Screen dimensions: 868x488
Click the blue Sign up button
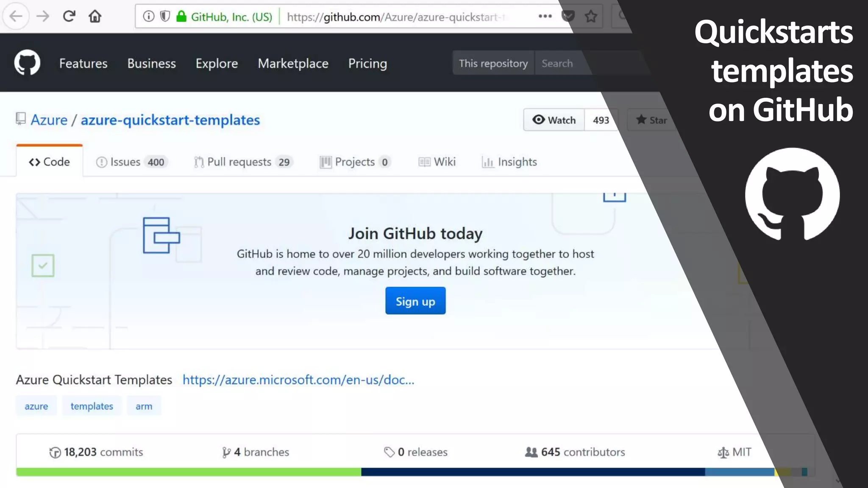[415, 301]
